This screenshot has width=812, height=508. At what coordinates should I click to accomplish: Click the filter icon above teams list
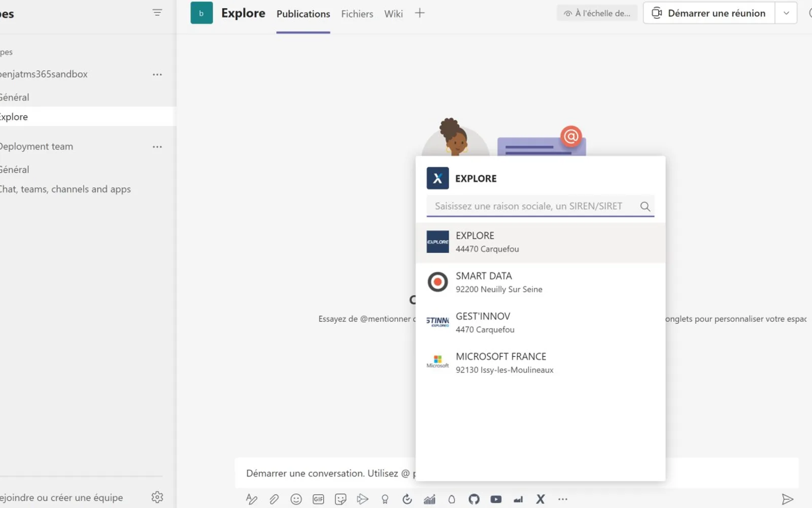click(157, 13)
